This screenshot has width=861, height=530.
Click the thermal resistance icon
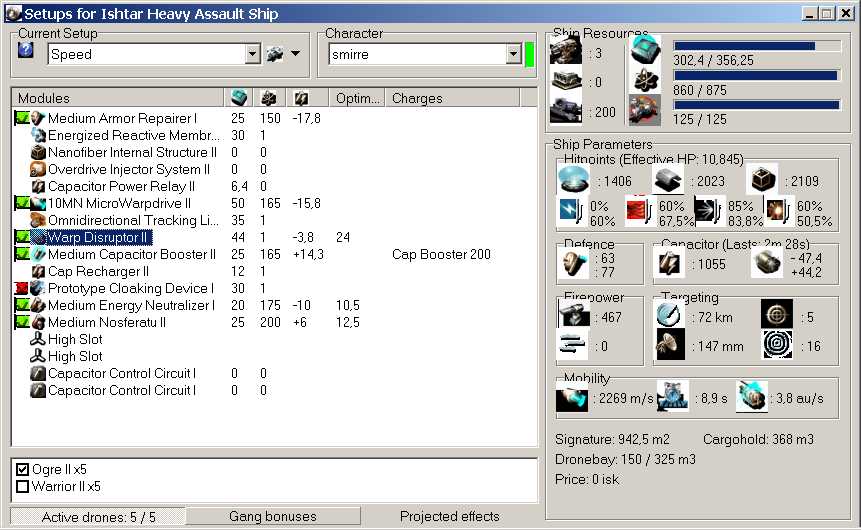pos(640,211)
